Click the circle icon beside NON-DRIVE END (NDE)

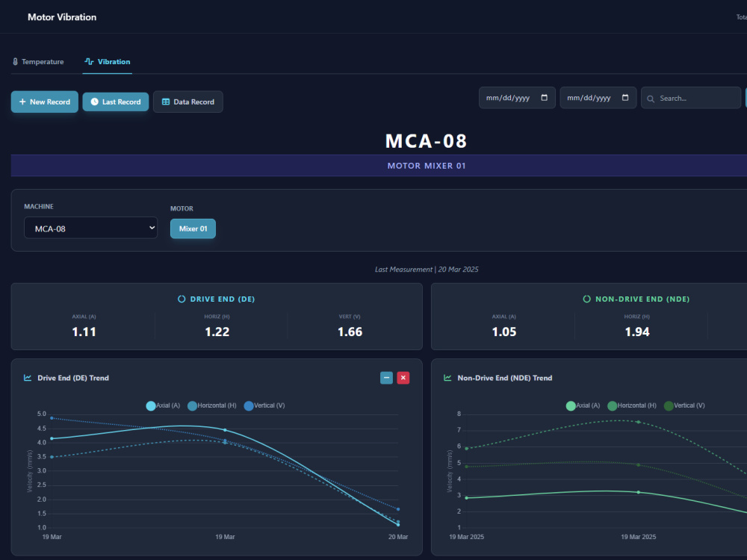[587, 299]
